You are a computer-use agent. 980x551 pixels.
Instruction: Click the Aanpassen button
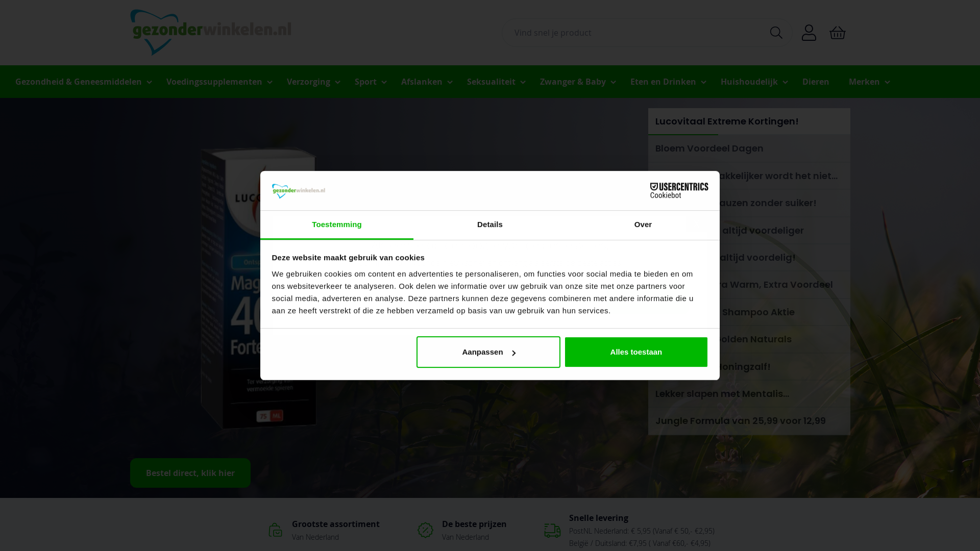(x=488, y=352)
